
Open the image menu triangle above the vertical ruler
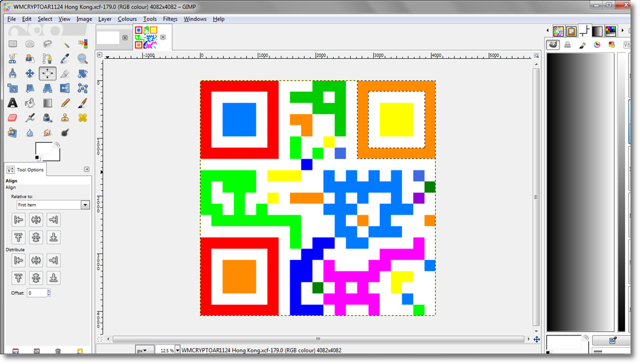pos(100,54)
